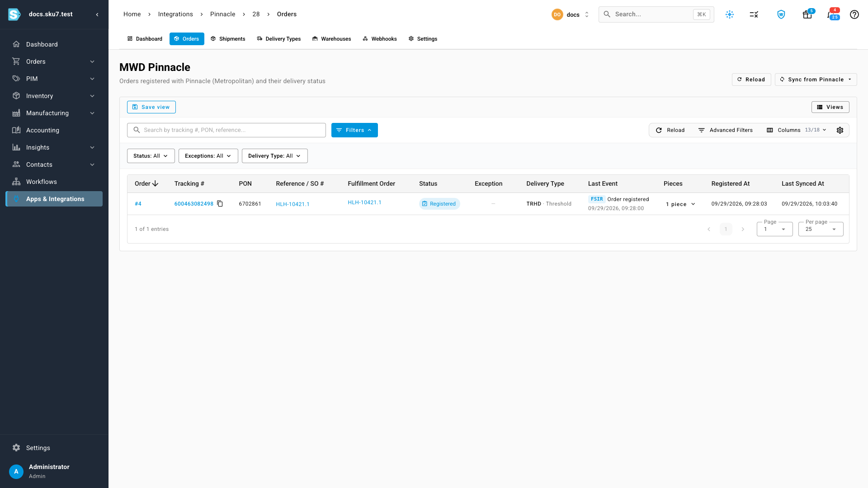Switch to the Warehouses tab
868x488 pixels.
(x=331, y=39)
